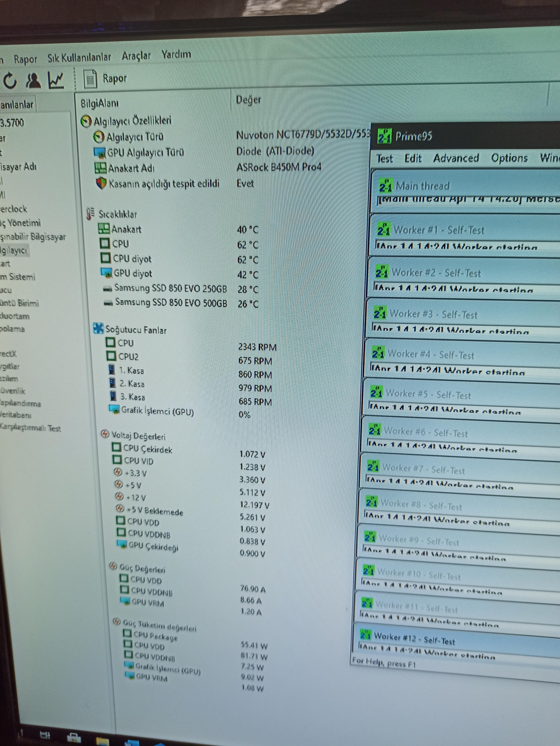Click the GPU Algılayıcı Türü monitor icon
Screen dimensions: 560x746
(100, 153)
